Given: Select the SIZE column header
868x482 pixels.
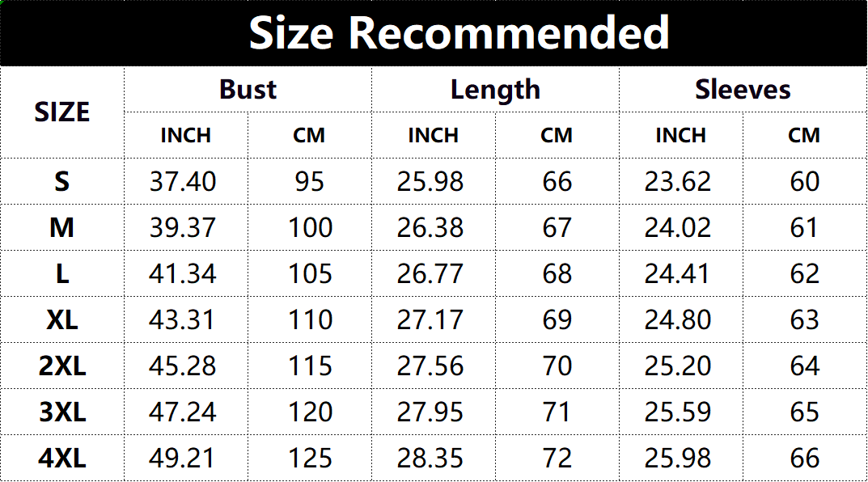Looking at the screenshot, I should click(x=62, y=112).
